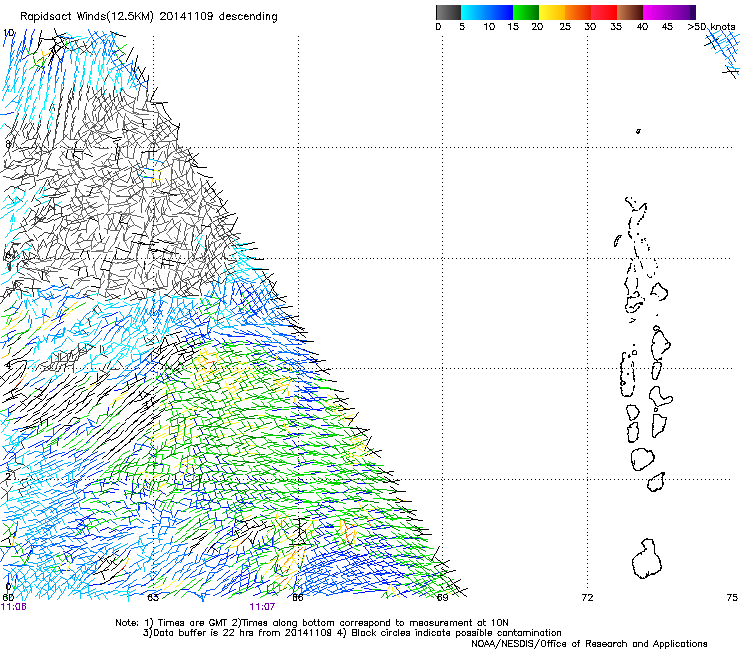Click the legend tick label 40
This screenshot has width=740, height=650.
642,27
